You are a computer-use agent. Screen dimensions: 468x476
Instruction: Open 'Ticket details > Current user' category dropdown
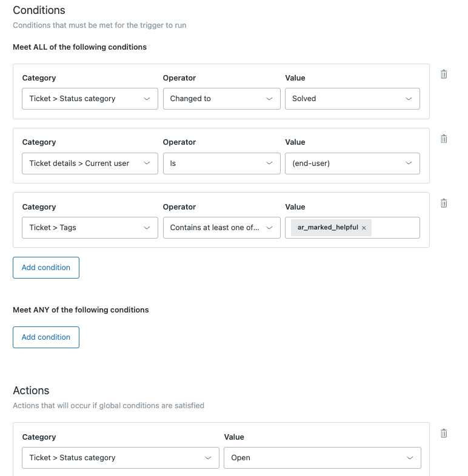pyautogui.click(x=90, y=164)
